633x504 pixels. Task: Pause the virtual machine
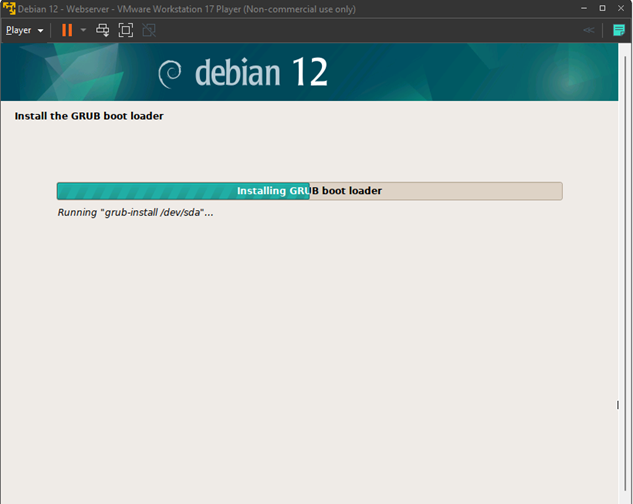coord(67,30)
